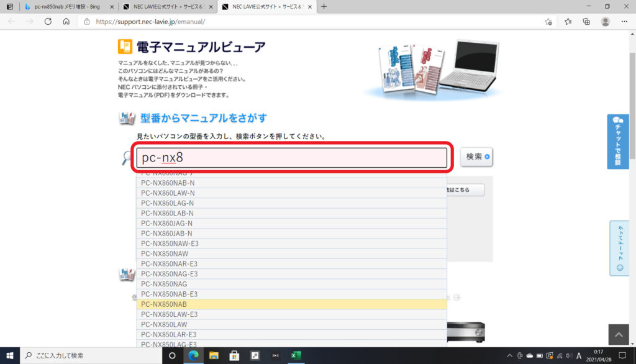Open a new browser tab
This screenshot has height=364, width=636.
[x=324, y=6]
